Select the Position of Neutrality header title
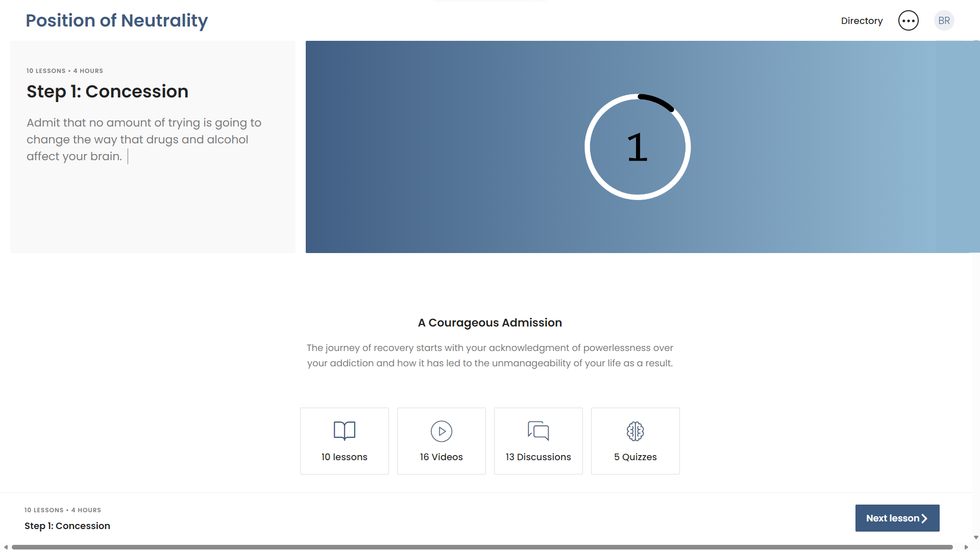Screen dimensions: 980x551 click(x=116, y=20)
